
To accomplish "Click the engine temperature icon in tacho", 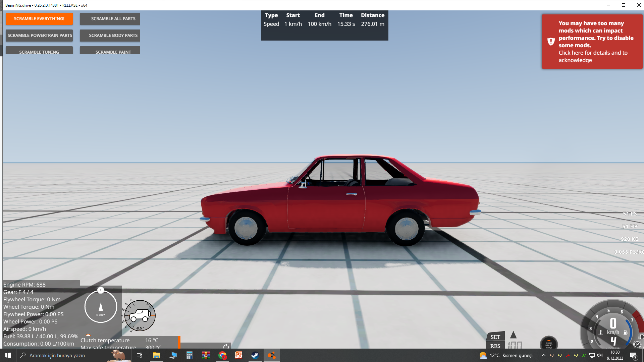I will (600, 333).
